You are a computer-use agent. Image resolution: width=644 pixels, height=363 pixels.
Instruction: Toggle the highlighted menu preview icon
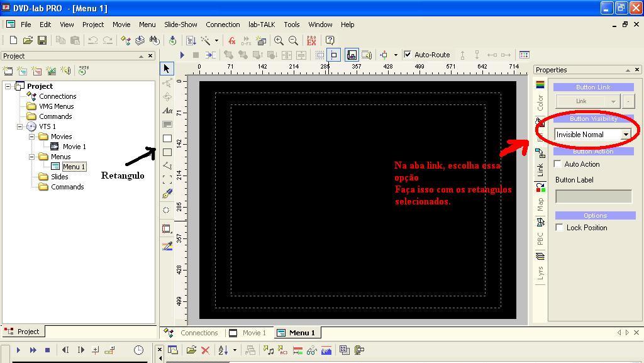352,55
